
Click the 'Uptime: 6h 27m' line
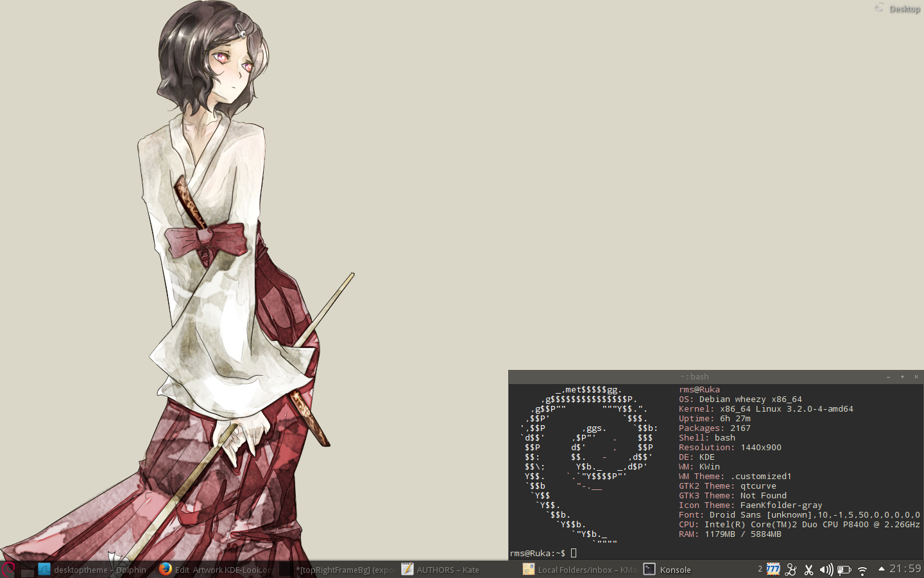715,419
